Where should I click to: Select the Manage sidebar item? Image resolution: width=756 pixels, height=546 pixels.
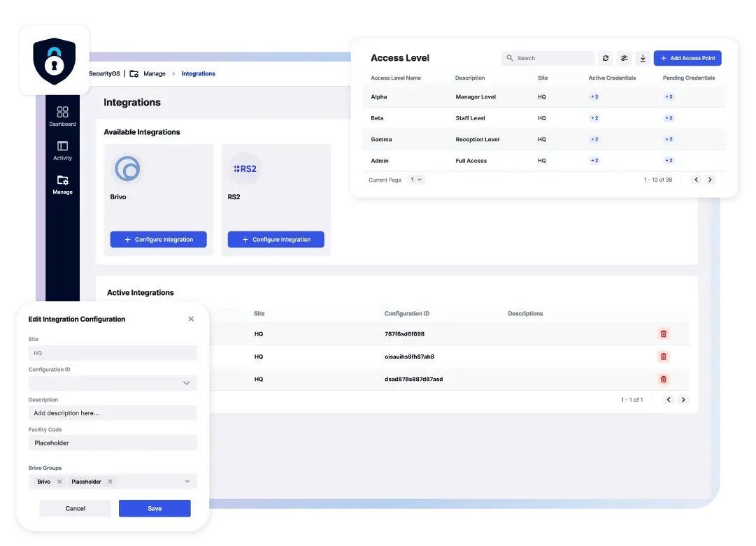point(62,184)
